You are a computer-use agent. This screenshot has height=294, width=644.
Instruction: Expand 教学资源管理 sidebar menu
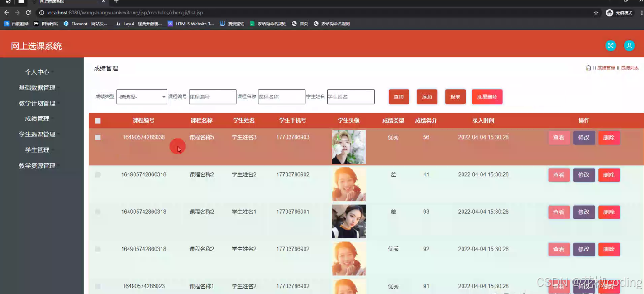pyautogui.click(x=37, y=165)
